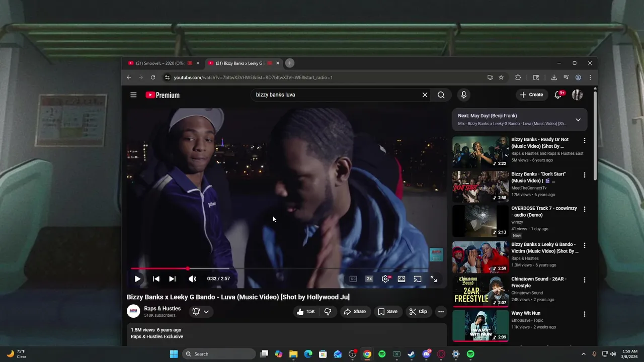Viewport: 644px width, 362px height.
Task: Clear the search box text
Action: click(x=425, y=95)
